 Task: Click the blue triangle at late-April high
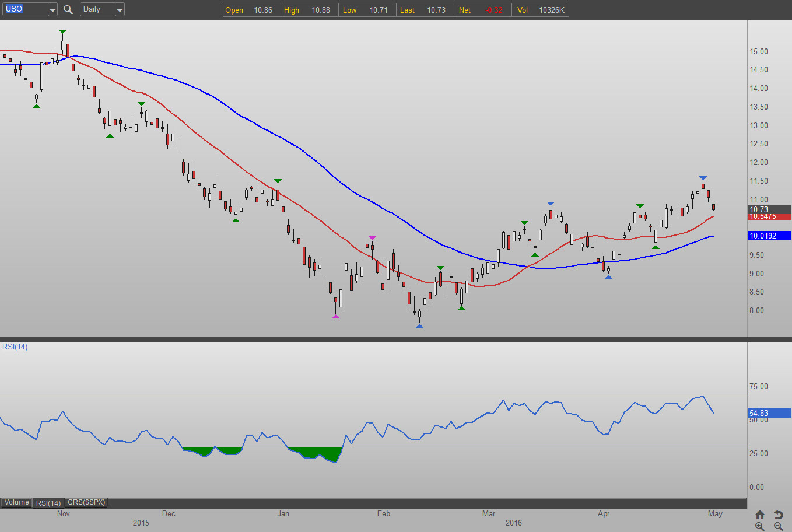tap(703, 178)
